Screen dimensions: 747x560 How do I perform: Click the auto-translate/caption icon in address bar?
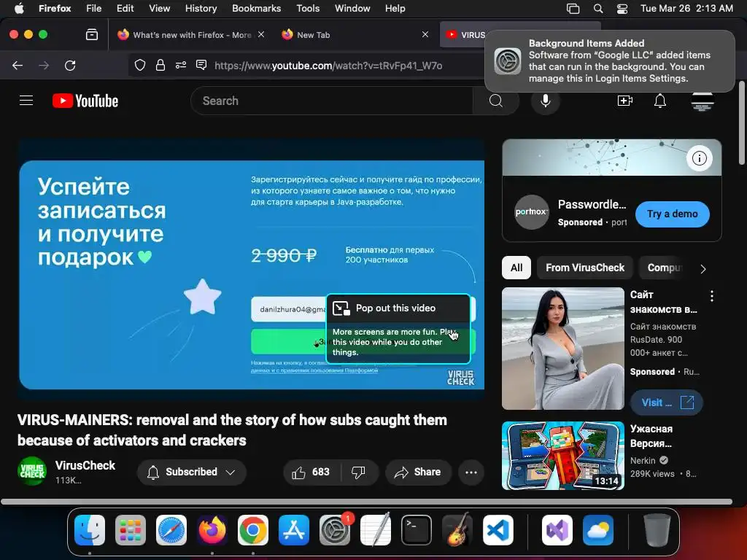[201, 65]
